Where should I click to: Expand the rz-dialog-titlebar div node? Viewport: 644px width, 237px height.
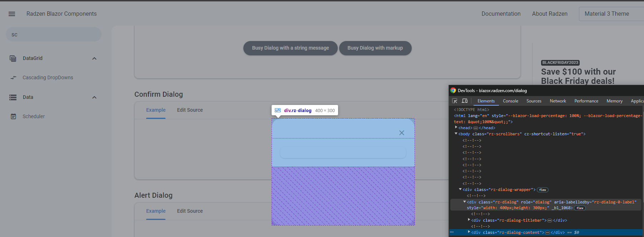pos(469,220)
